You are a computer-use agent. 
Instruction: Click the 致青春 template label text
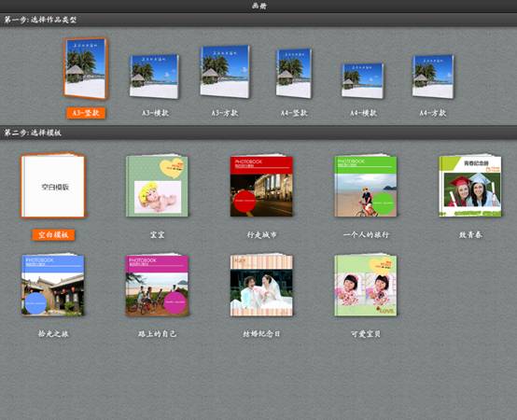tap(470, 234)
